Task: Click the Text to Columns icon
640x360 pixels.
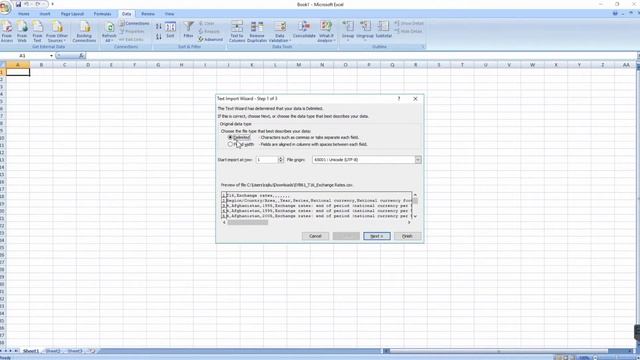Action: tap(237, 31)
